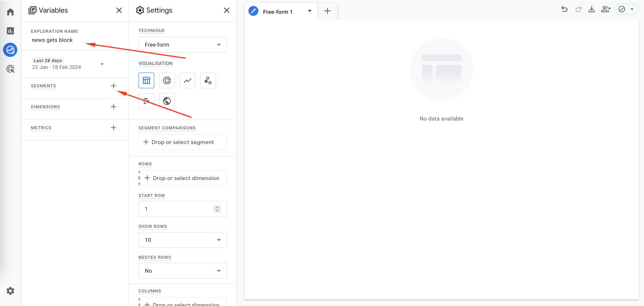Click the 'No data available' message
Image resolution: width=644 pixels, height=306 pixels.
click(441, 119)
